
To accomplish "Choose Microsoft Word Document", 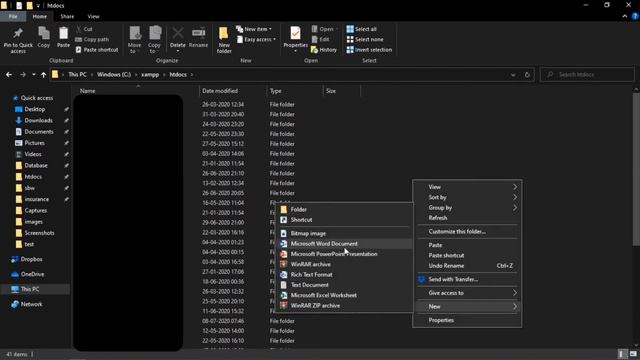I will pyautogui.click(x=344, y=244).
